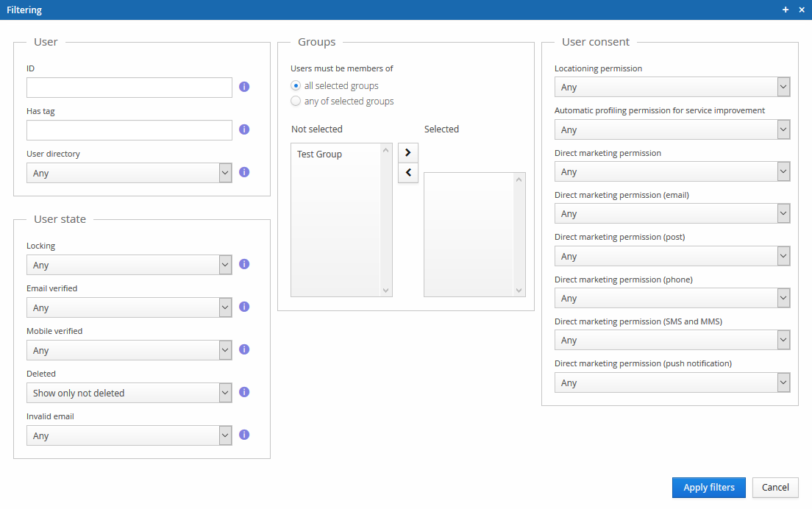The height and width of the screenshot is (509, 812).
Task: Click the info icon beside Deleted dropdown
Action: coord(244,392)
